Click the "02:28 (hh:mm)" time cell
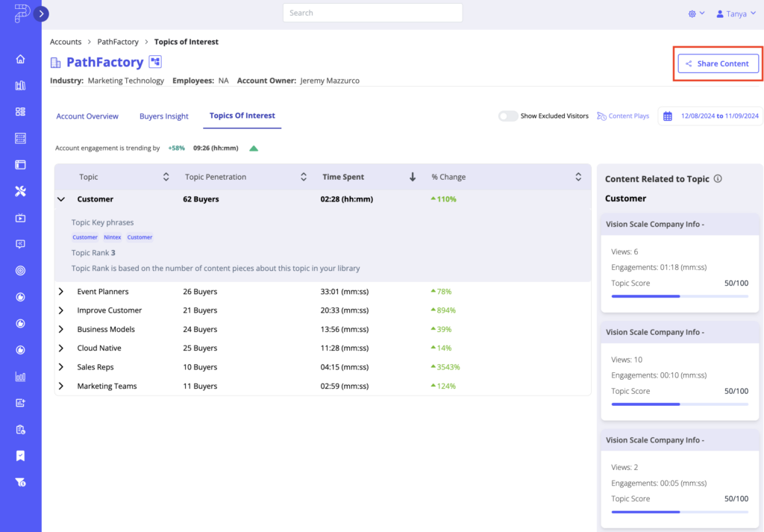 (346, 199)
